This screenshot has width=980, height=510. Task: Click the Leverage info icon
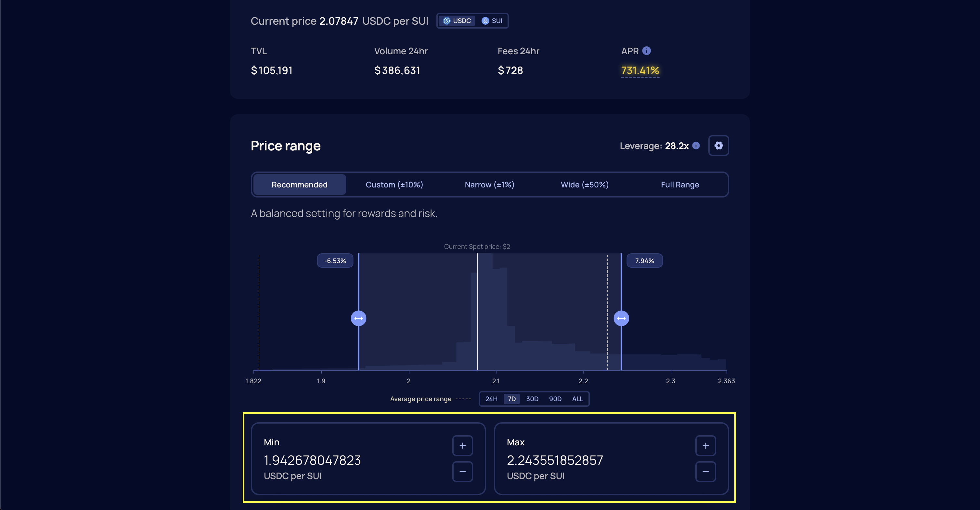click(x=696, y=146)
